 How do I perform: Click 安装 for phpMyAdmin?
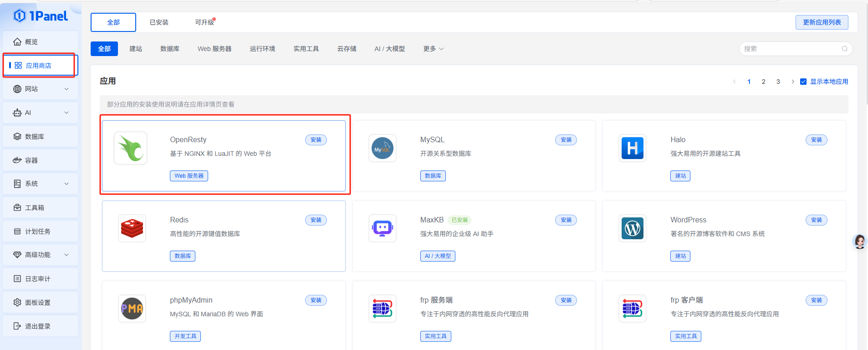pos(316,300)
